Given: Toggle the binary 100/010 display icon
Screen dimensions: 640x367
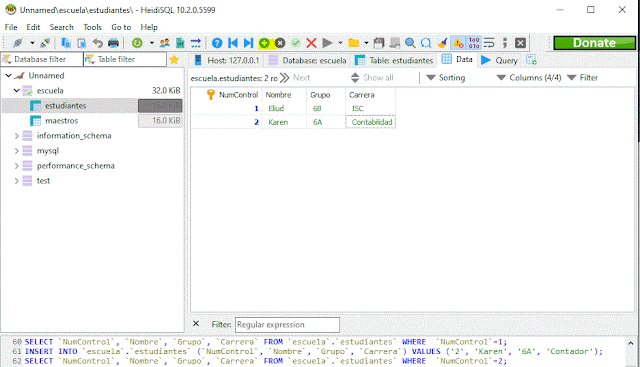Looking at the screenshot, I should (x=474, y=43).
